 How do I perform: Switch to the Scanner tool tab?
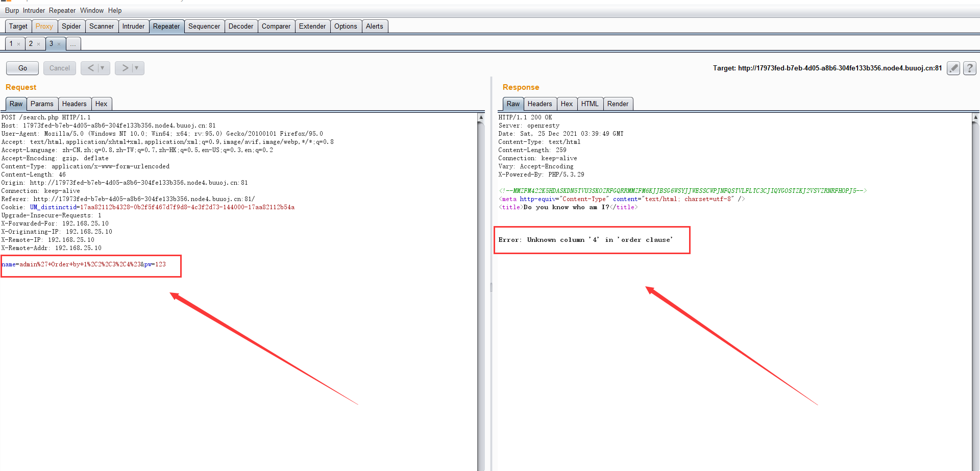pyautogui.click(x=102, y=26)
